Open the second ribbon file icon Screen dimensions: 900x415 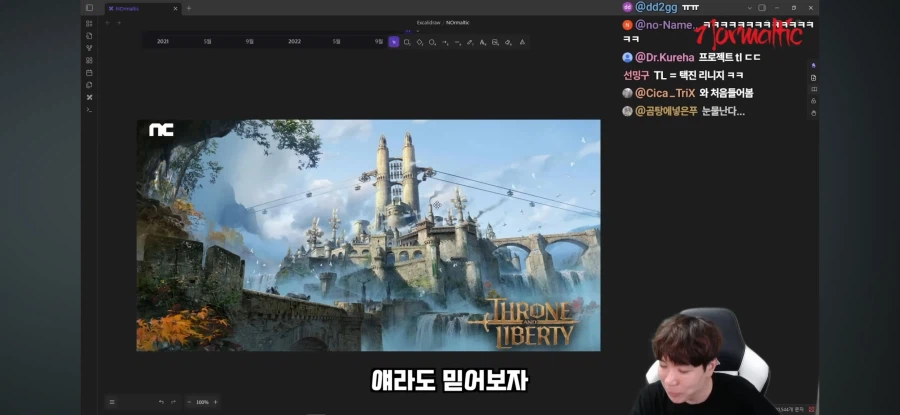(x=89, y=36)
